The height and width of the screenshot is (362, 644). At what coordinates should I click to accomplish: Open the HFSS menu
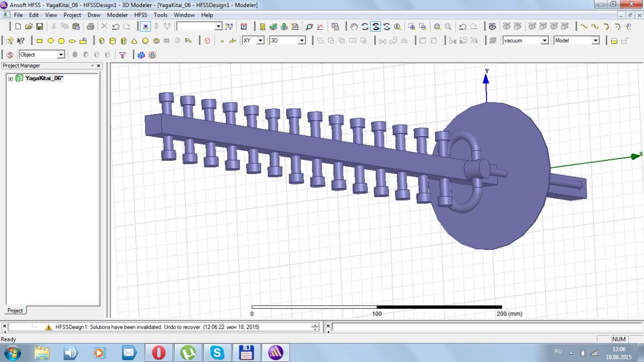[140, 15]
